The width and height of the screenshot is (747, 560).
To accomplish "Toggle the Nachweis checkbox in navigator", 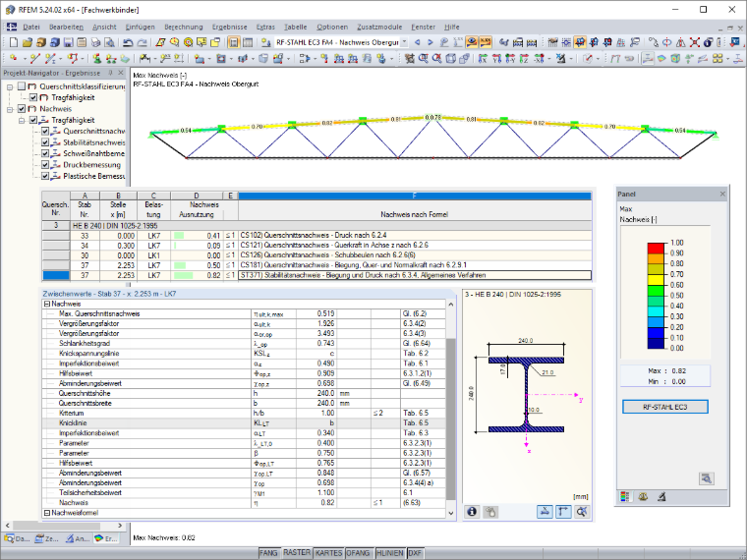I will pos(21,109).
